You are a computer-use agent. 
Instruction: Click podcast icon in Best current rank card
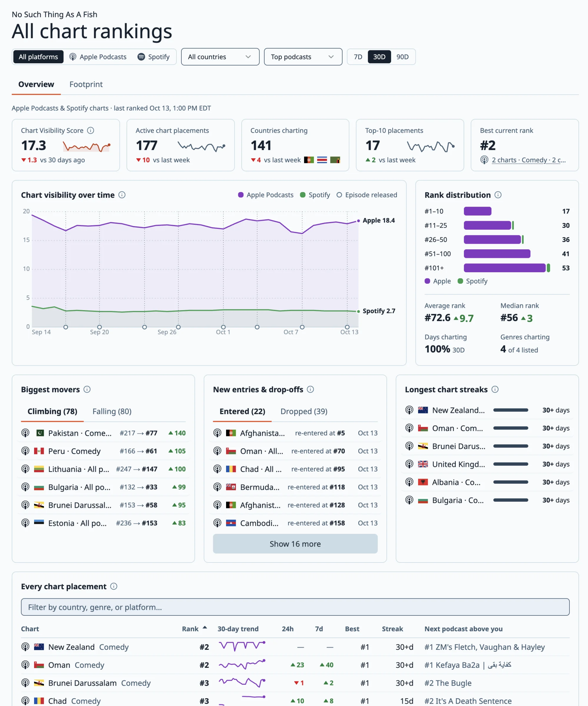click(484, 160)
